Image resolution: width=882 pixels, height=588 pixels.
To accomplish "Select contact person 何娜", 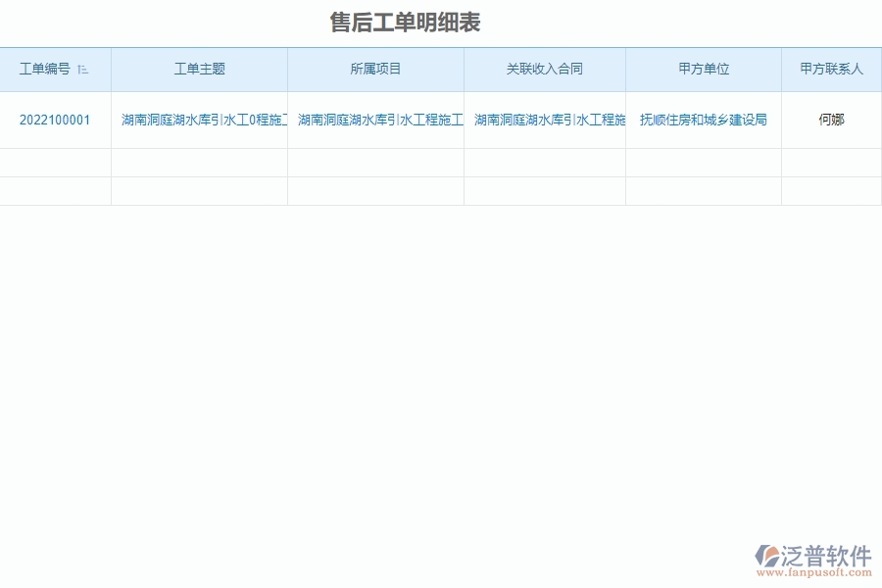I will 832,120.
